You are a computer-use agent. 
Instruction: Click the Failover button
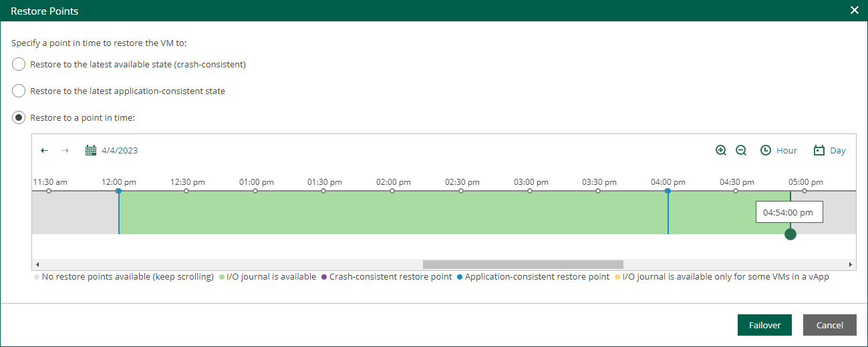764,325
